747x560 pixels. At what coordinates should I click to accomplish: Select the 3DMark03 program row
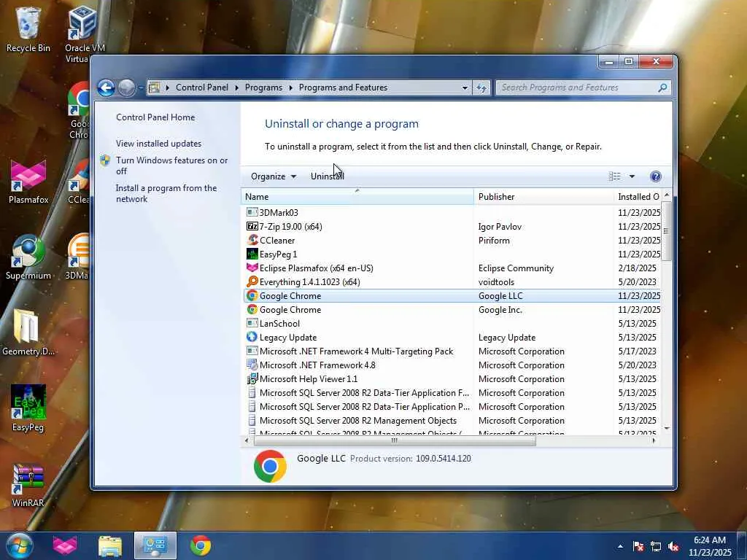pos(452,212)
